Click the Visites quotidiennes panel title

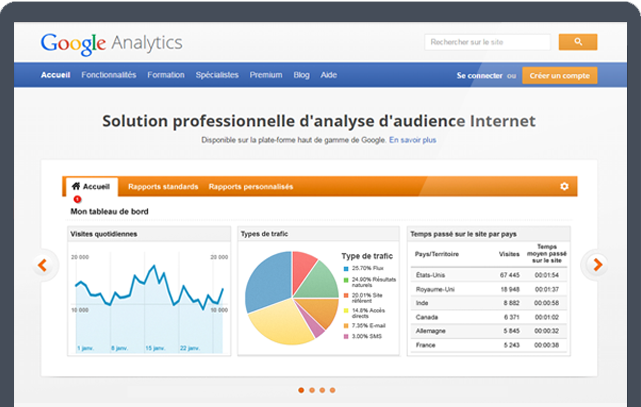click(x=104, y=234)
